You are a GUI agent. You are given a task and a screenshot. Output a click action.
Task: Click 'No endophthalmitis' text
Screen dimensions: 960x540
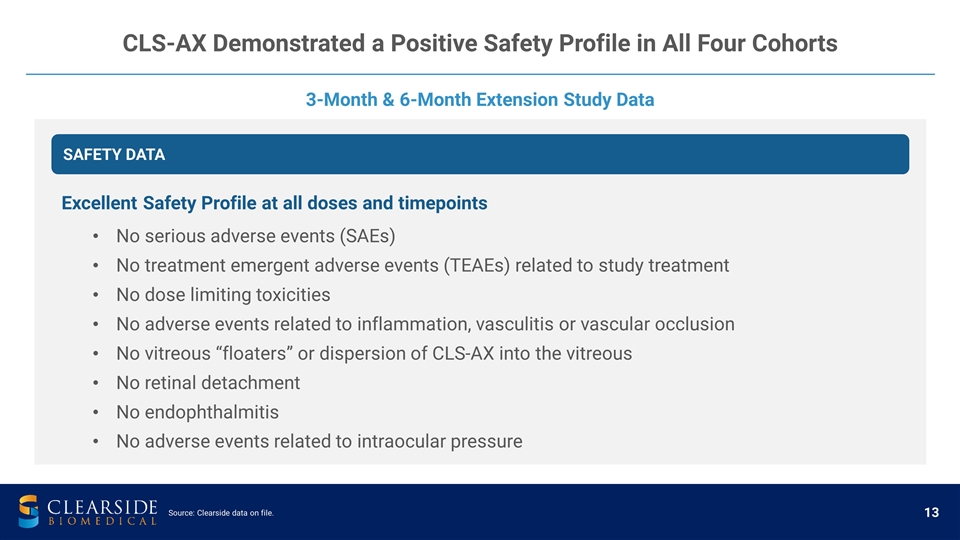(x=197, y=412)
